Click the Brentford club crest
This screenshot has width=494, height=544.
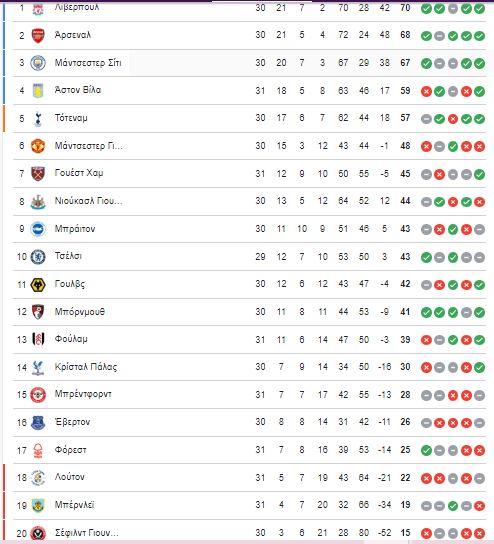(x=38, y=395)
